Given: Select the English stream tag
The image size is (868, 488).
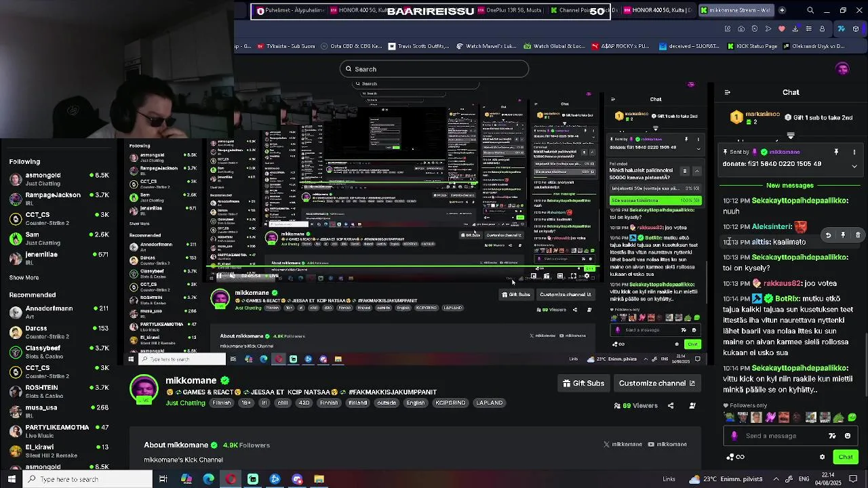Looking at the screenshot, I should tap(416, 403).
